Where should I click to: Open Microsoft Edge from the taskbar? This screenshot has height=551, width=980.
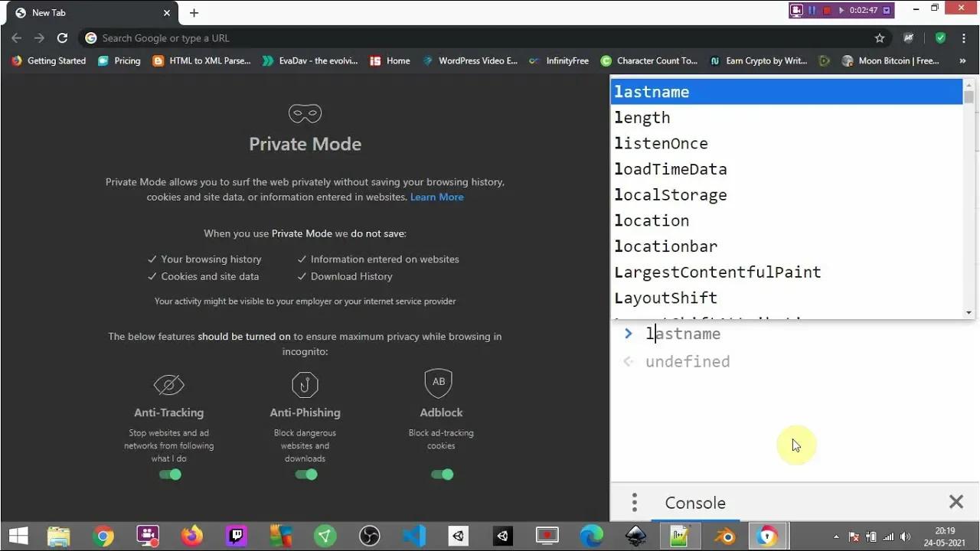(x=591, y=536)
